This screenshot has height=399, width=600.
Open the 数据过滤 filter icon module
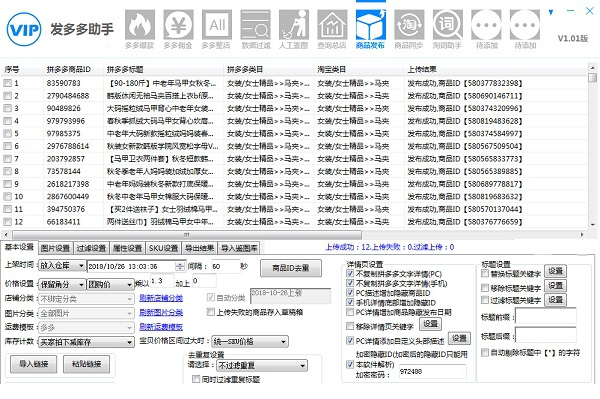coord(255,29)
